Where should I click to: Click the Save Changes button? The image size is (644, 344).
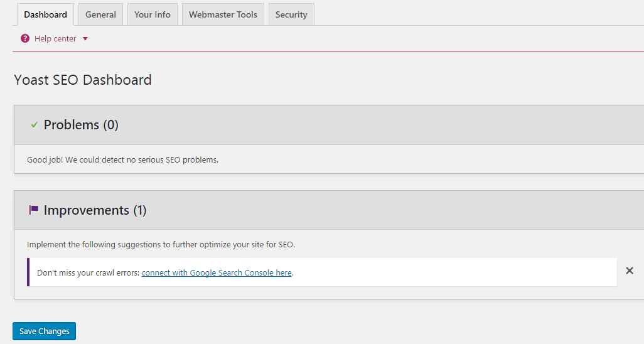[x=45, y=331]
